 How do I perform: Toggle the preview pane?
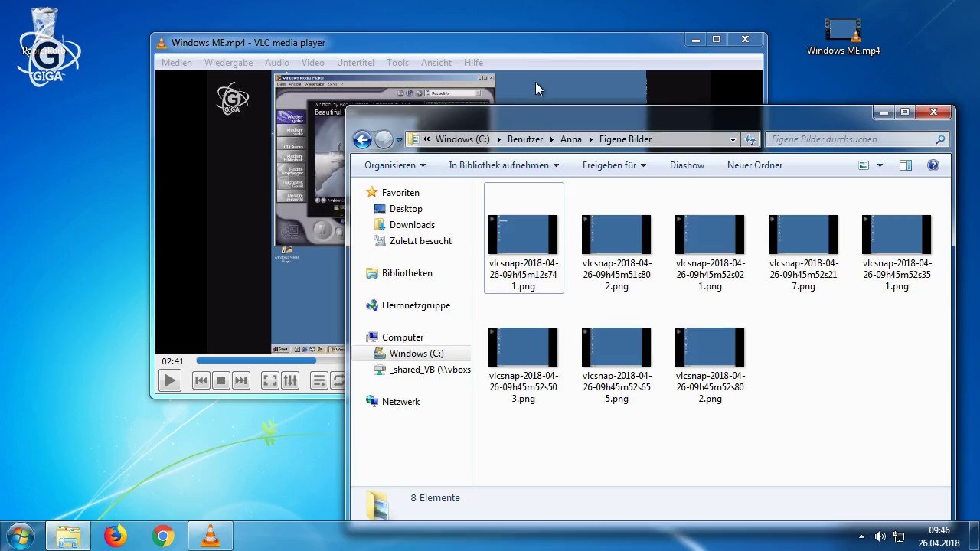click(906, 165)
